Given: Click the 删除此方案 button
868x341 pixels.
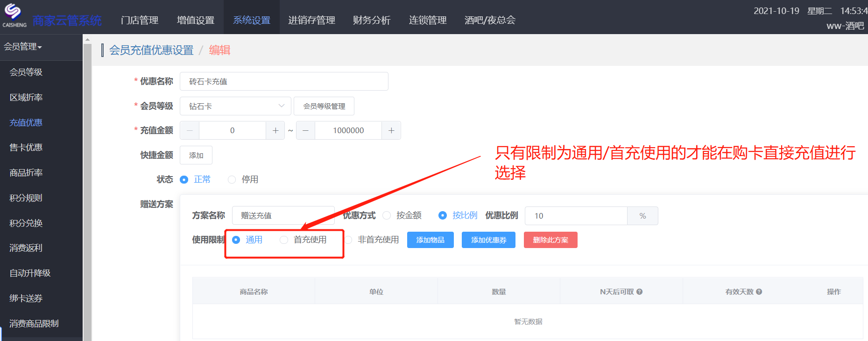Looking at the screenshot, I should point(550,240).
